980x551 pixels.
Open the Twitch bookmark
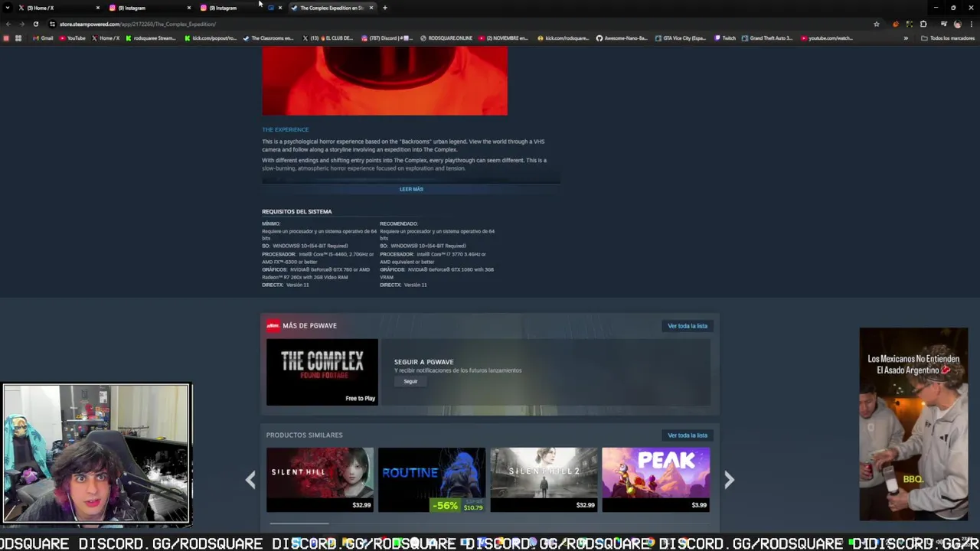(726, 38)
